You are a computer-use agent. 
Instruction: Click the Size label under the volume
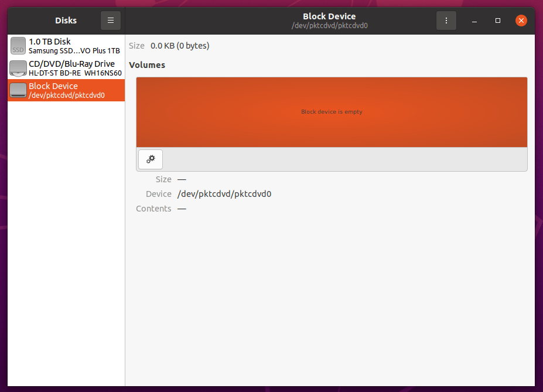coord(163,179)
